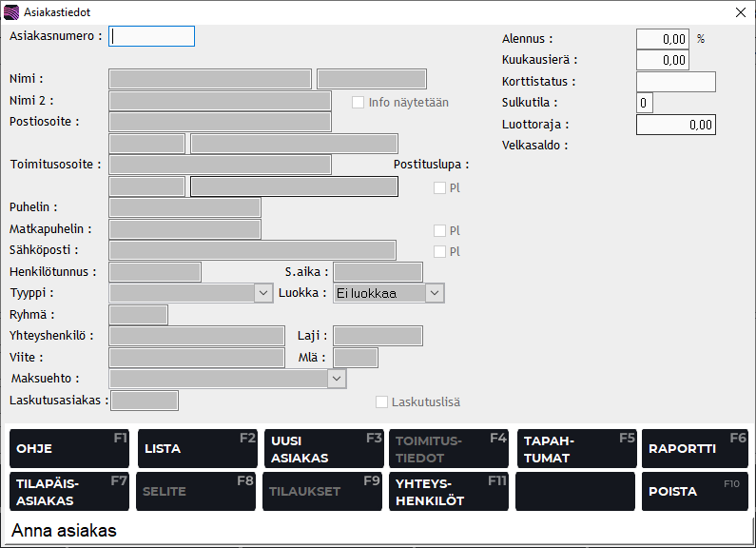
Task: Open the RAPORTTI F6 button
Action: pyautogui.click(x=695, y=448)
